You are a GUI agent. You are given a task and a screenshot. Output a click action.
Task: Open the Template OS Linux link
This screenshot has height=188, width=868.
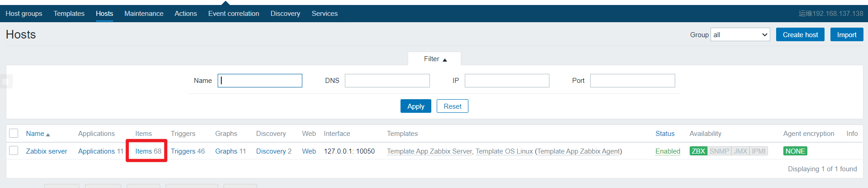[x=504, y=151]
